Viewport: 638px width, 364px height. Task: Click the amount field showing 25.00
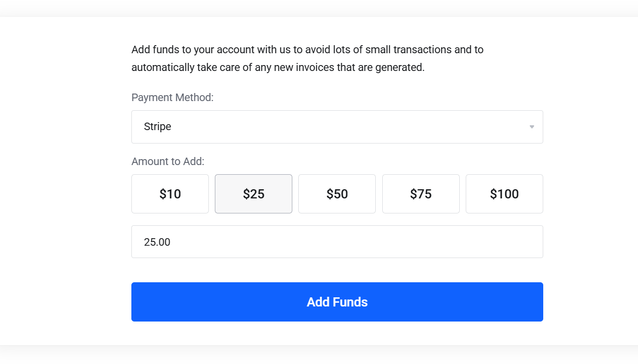click(x=336, y=242)
